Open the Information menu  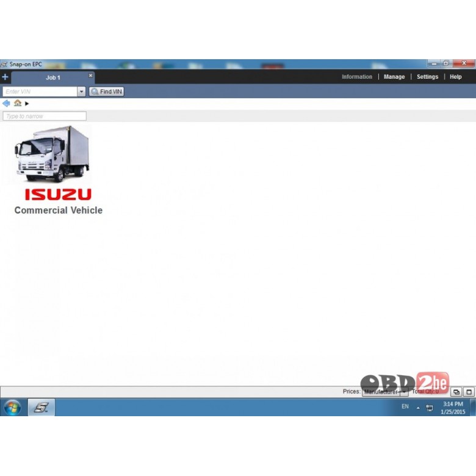(357, 77)
